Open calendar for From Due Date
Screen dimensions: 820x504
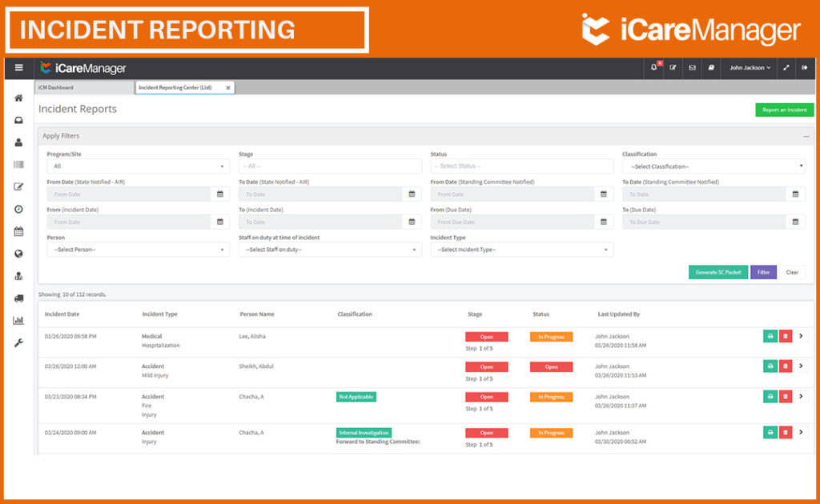tap(604, 222)
